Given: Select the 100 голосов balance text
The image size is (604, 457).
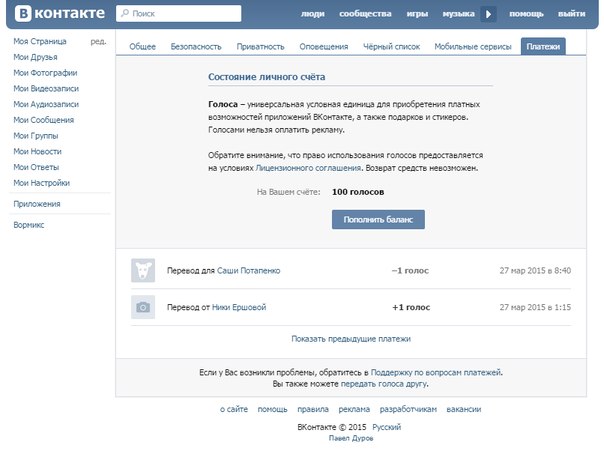Looking at the screenshot, I should 358,192.
